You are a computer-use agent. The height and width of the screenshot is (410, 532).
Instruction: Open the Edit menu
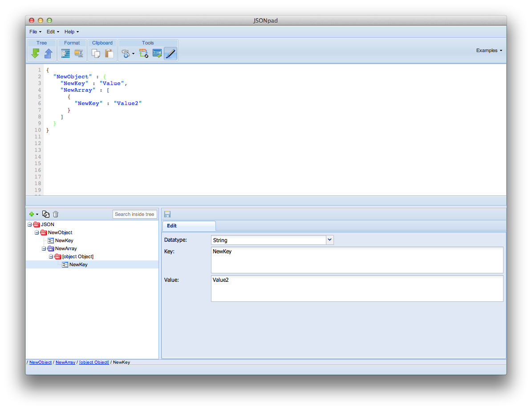point(53,32)
